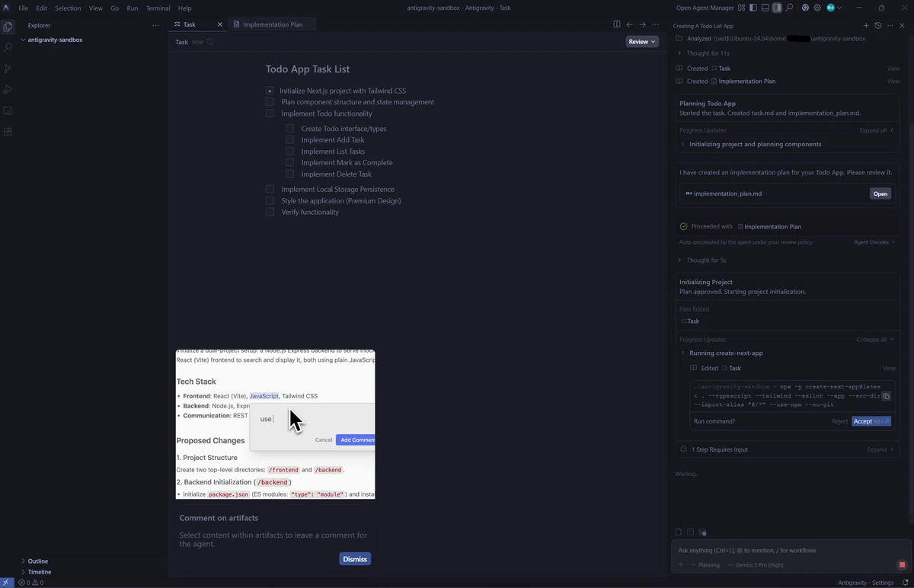Switch to the Implementation Plan tab
The image size is (914, 588).
tap(272, 24)
